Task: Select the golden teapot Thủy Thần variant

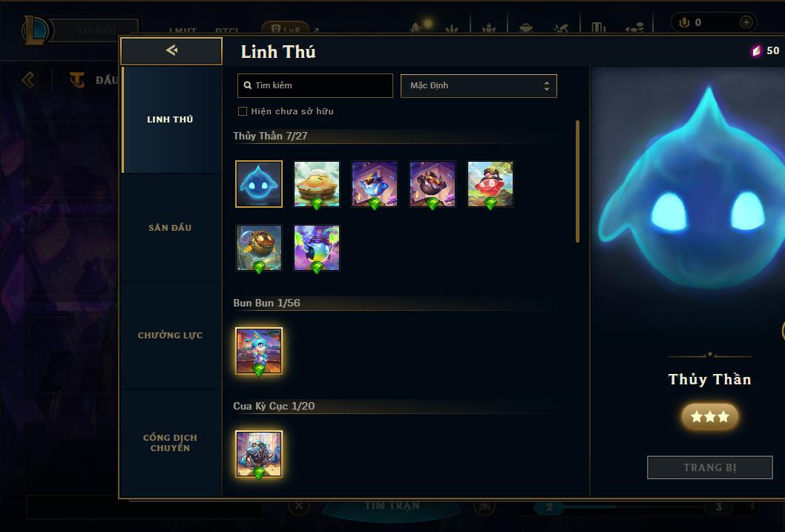Action: pyautogui.click(x=259, y=248)
